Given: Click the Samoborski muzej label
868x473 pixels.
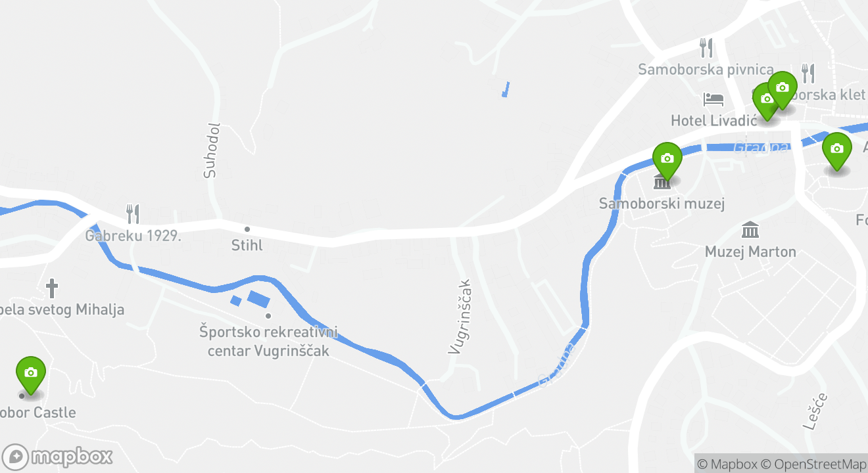Looking at the screenshot, I should 662,204.
